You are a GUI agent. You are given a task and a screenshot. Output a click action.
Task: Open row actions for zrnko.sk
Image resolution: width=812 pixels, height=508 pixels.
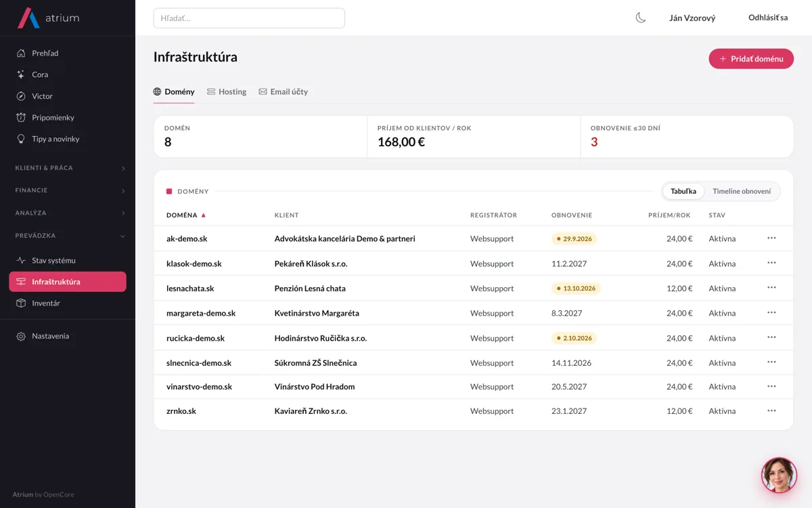[771, 411]
